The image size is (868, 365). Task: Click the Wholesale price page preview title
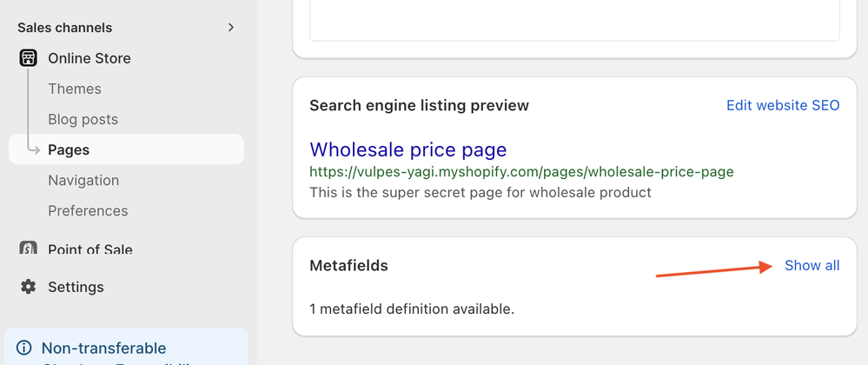407,149
